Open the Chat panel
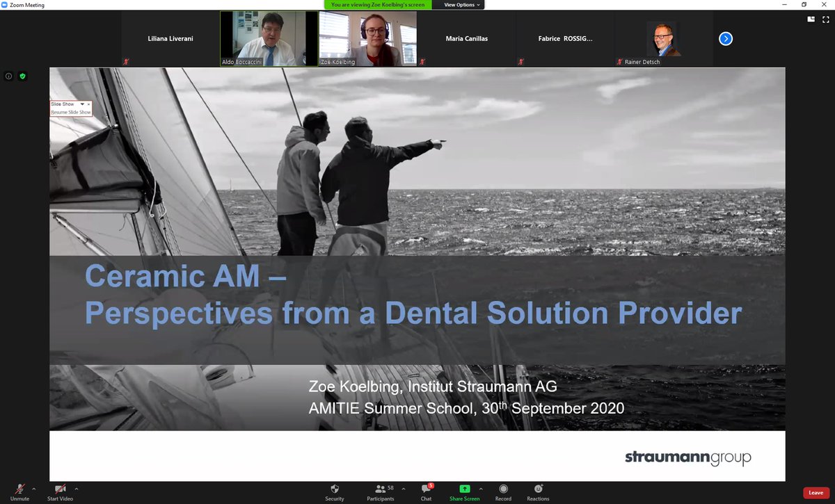 (x=426, y=489)
